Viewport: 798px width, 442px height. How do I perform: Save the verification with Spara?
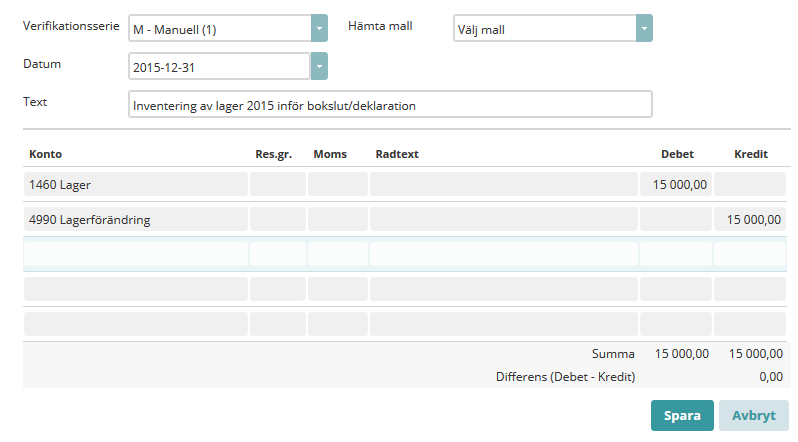point(682,416)
